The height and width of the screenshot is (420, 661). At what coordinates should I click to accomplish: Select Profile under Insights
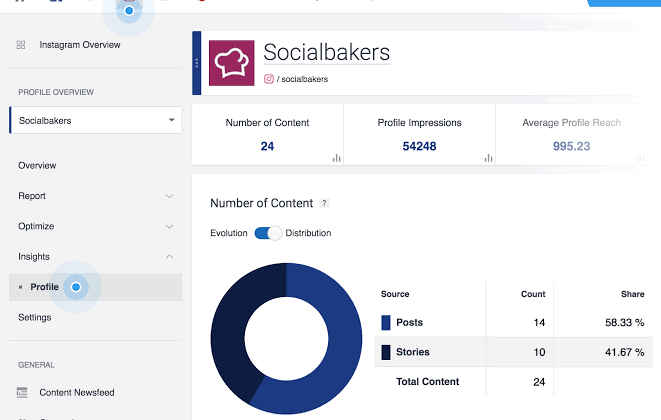[x=96, y=287]
